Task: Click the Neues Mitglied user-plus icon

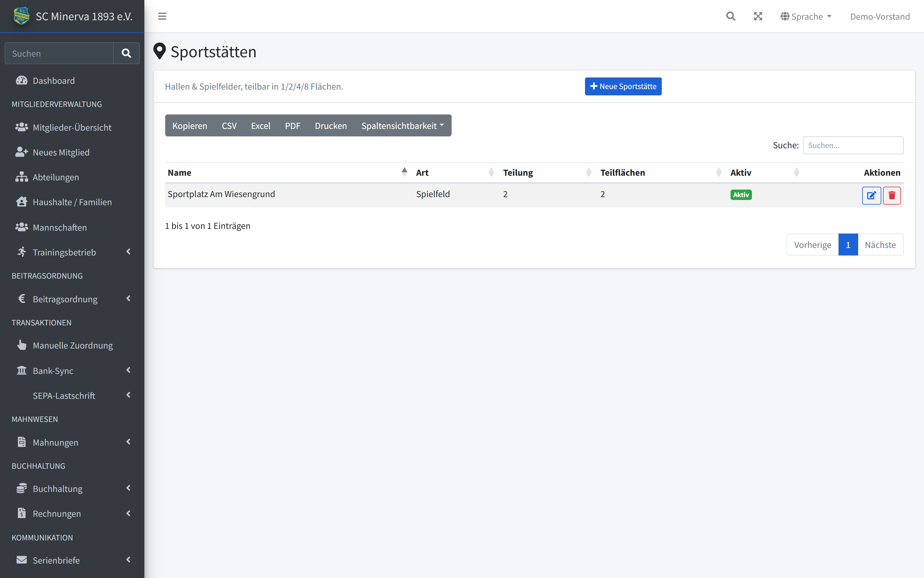Action: coord(22,152)
